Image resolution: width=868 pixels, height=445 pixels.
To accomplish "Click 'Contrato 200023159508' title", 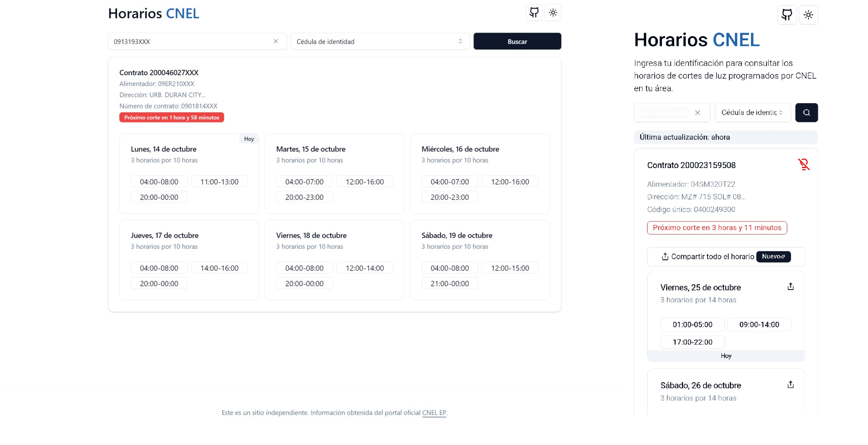I will click(691, 165).
